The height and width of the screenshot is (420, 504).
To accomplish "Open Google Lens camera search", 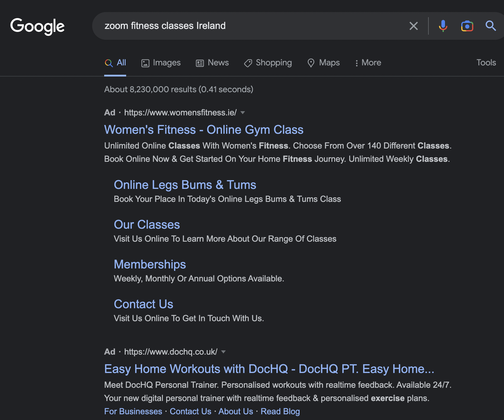I will [x=467, y=26].
